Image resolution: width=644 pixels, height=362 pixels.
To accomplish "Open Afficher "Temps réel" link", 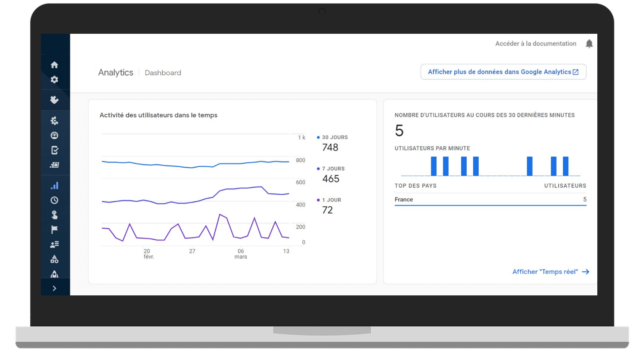I will click(x=551, y=272).
